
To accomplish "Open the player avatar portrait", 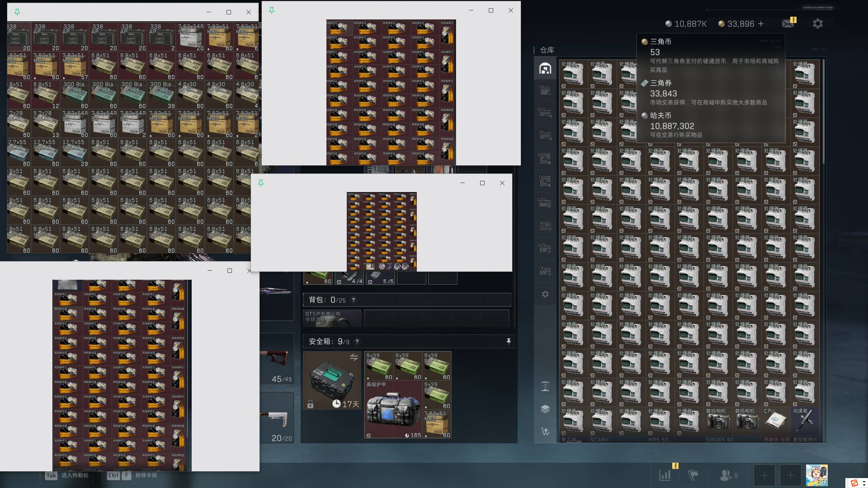I will [x=817, y=475].
